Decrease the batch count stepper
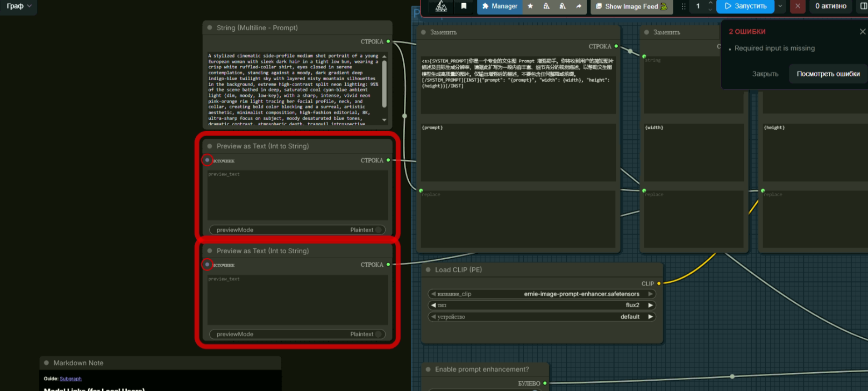Image resolution: width=868 pixels, height=391 pixels. point(710,10)
